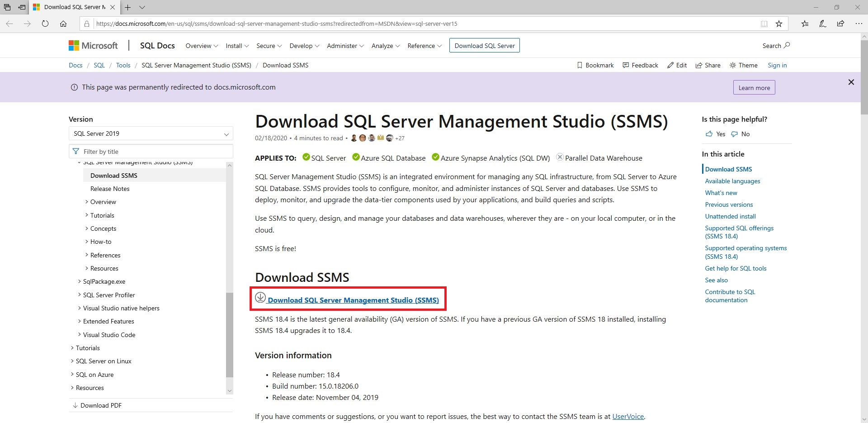The image size is (868, 423).
Task: Click the Download PDF icon
Action: pyautogui.click(x=75, y=405)
